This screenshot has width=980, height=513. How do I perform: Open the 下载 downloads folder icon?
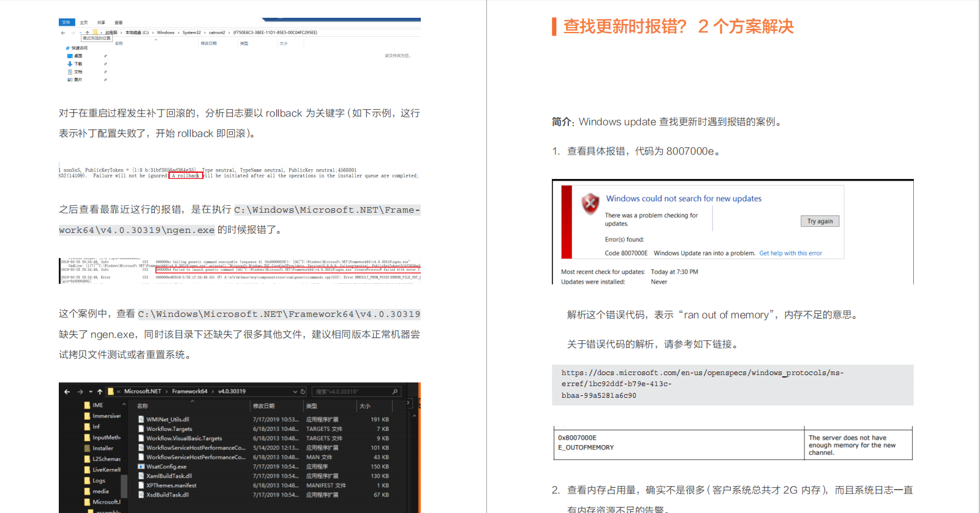click(70, 64)
